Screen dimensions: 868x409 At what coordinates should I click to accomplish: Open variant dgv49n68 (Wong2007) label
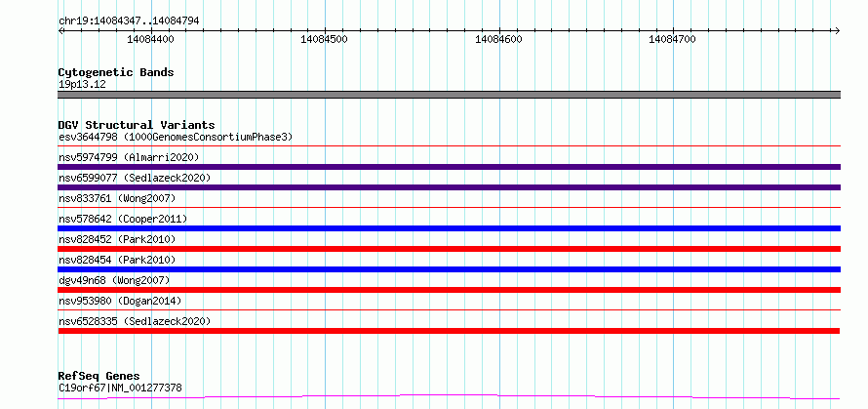(114, 280)
